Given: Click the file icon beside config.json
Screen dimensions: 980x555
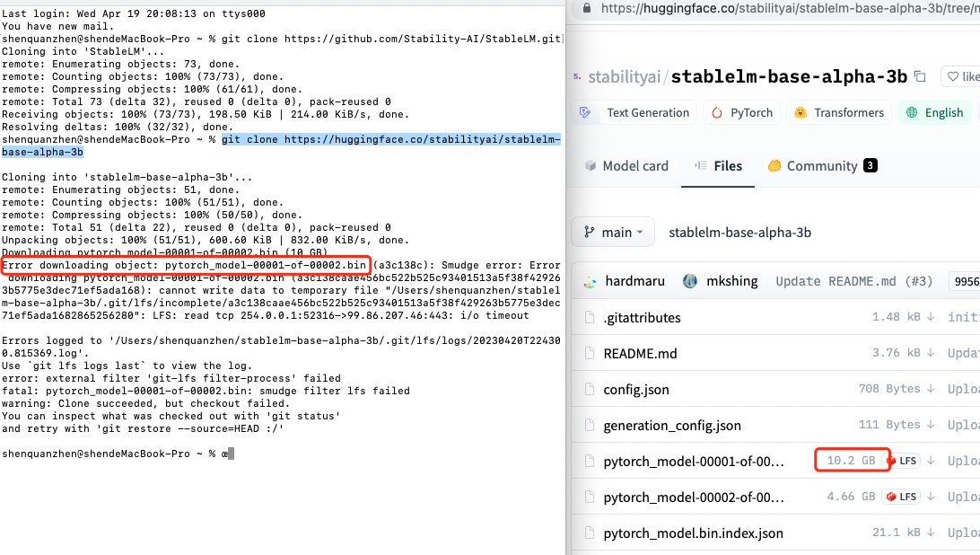Looking at the screenshot, I should [590, 389].
